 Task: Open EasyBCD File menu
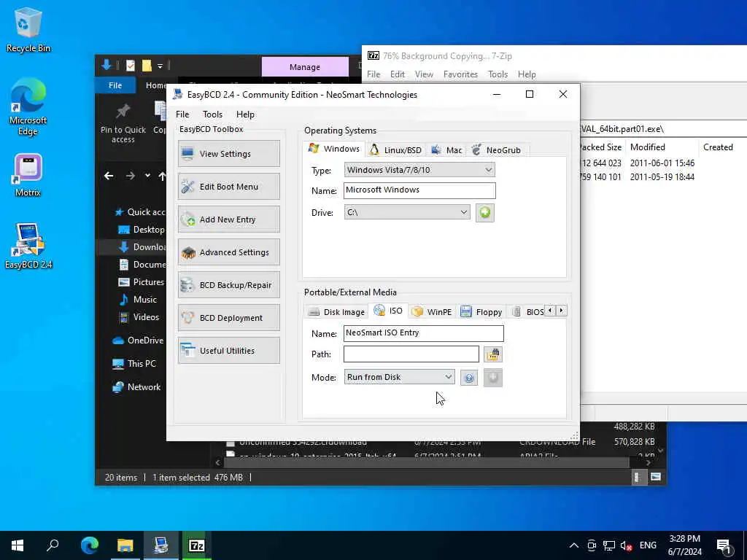coord(182,114)
